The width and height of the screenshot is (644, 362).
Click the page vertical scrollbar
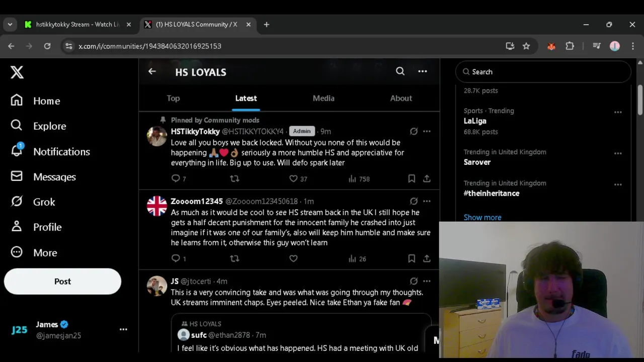(x=640, y=101)
